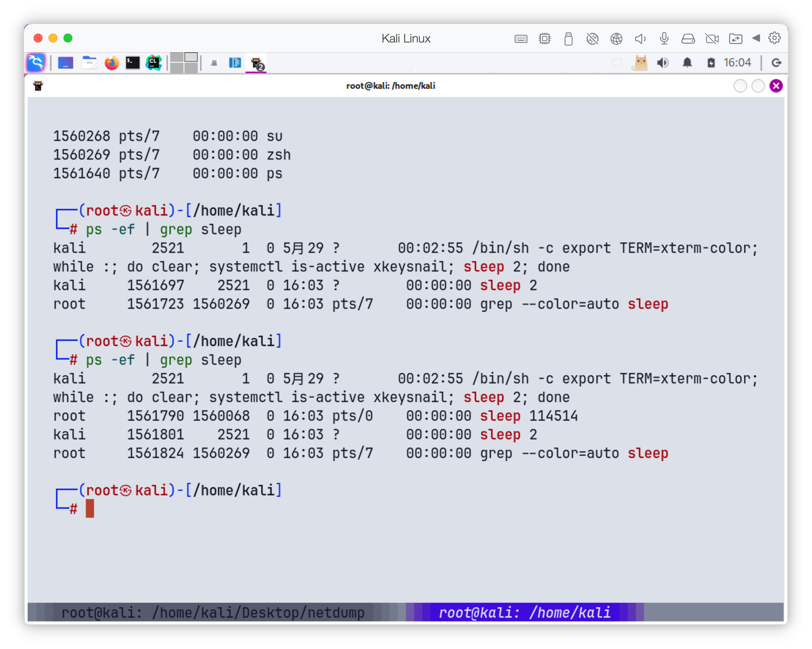Click the terminal cursor at the last prompt
Screen dimensions: 812x649
(90, 509)
